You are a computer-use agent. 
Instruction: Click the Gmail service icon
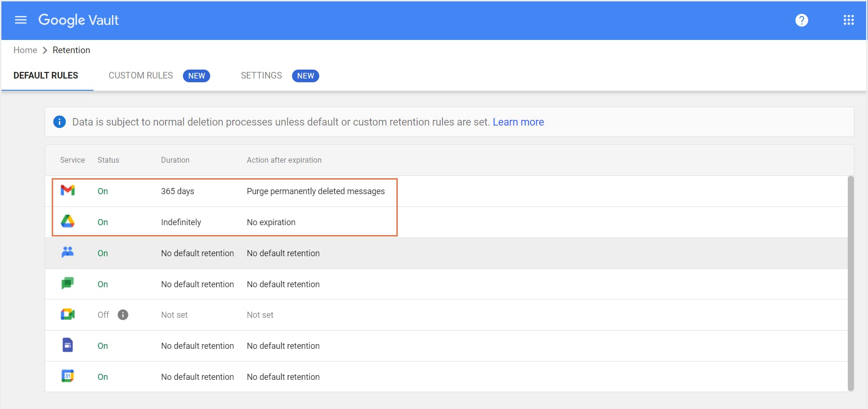(68, 190)
